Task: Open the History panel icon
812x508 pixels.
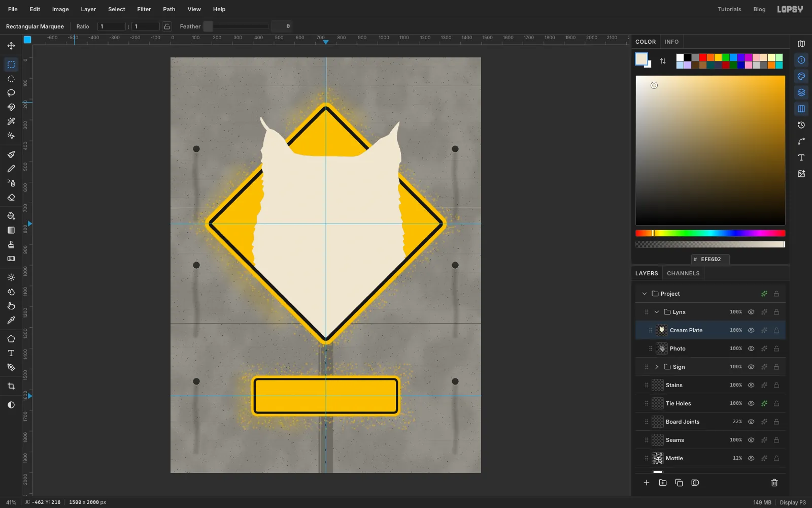Action: (x=801, y=125)
